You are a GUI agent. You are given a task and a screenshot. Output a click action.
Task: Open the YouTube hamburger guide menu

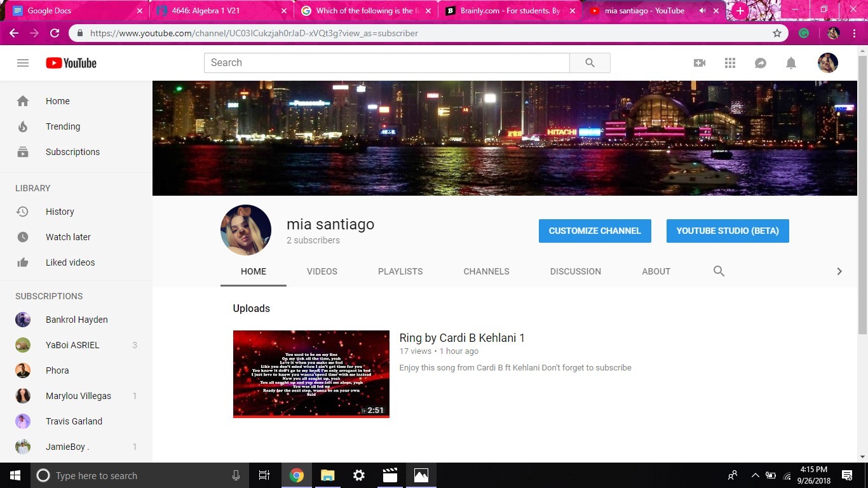point(23,63)
